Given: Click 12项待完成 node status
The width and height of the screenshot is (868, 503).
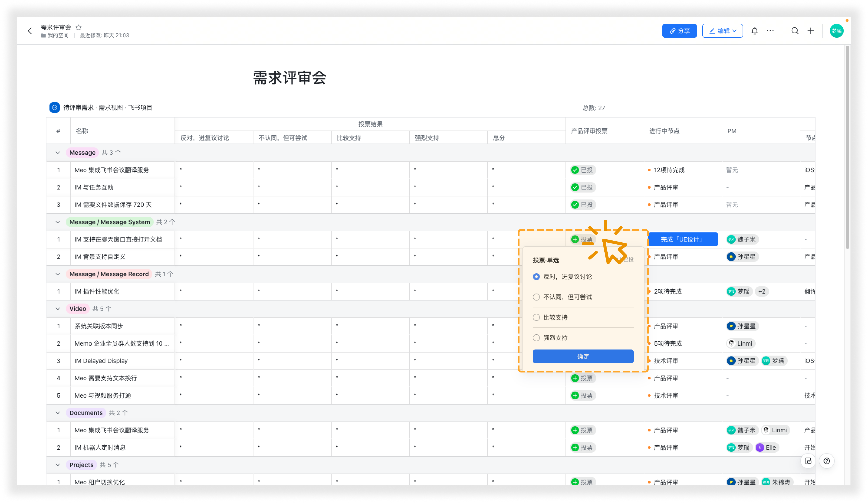Looking at the screenshot, I should coord(669,170).
